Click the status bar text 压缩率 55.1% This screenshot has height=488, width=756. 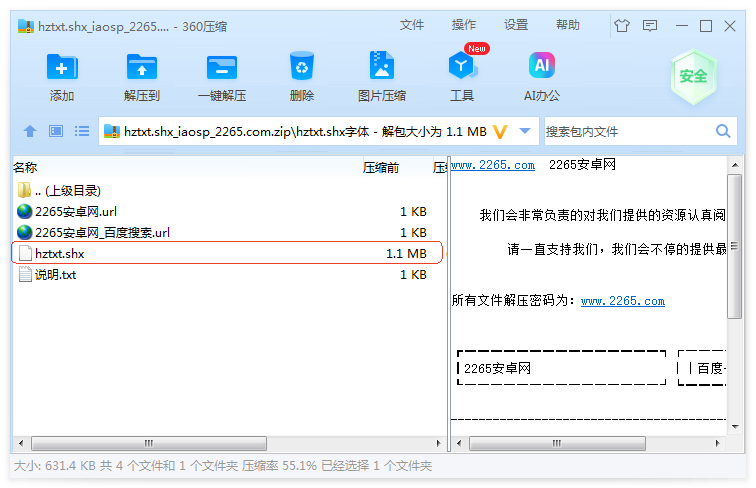(x=279, y=466)
